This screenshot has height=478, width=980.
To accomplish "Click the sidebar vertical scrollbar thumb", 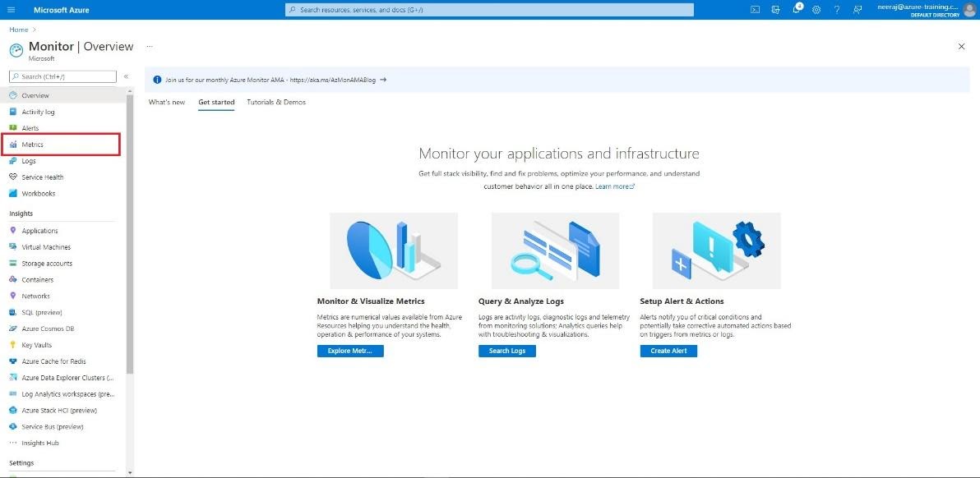I will tap(130, 234).
